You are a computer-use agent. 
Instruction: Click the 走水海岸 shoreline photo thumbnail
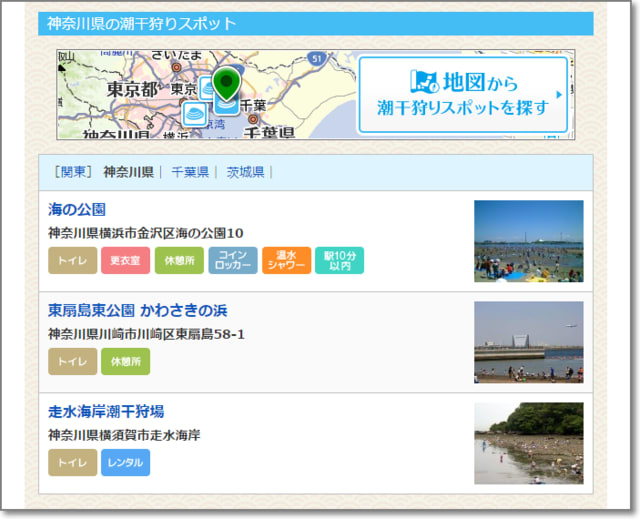pyautogui.click(x=528, y=443)
